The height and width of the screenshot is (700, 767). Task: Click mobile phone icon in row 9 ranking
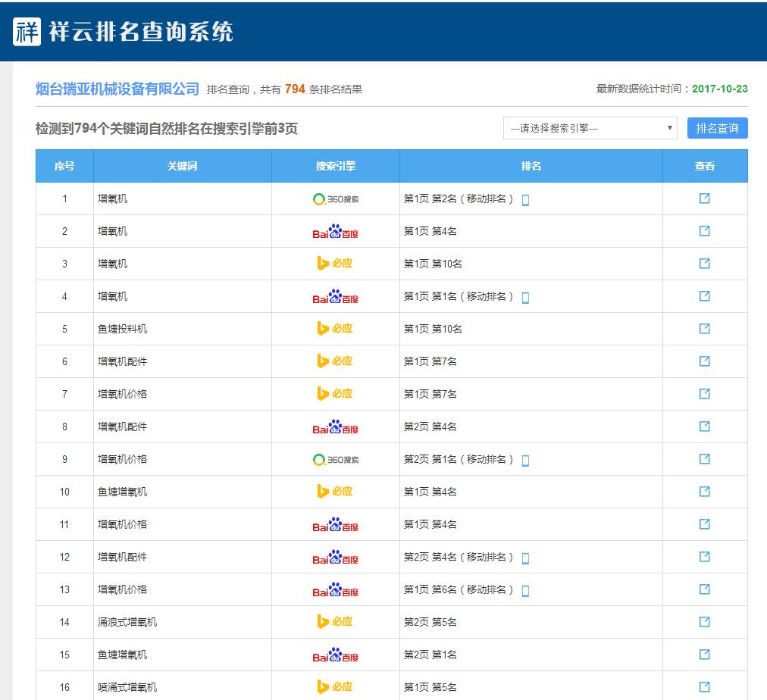pos(525,461)
